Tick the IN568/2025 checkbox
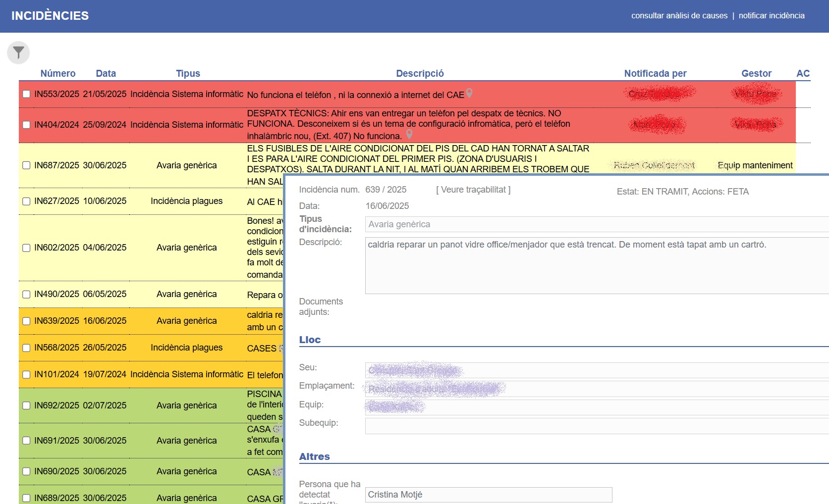The width and height of the screenshot is (829, 504). pyautogui.click(x=26, y=348)
